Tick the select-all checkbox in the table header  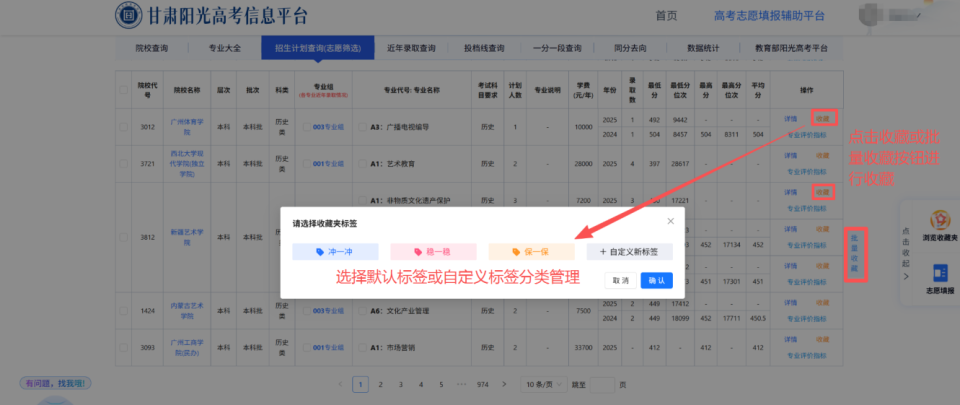point(124,89)
